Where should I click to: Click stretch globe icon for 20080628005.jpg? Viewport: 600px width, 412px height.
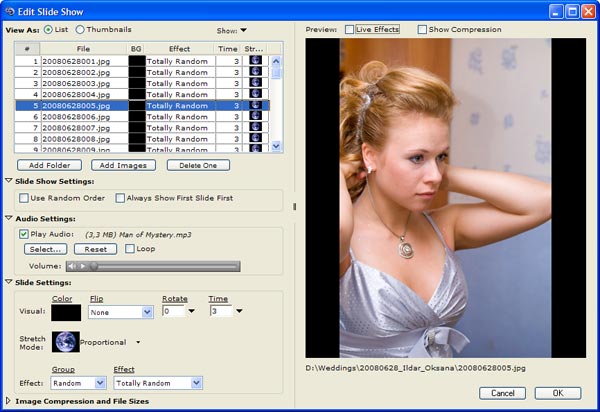click(255, 105)
